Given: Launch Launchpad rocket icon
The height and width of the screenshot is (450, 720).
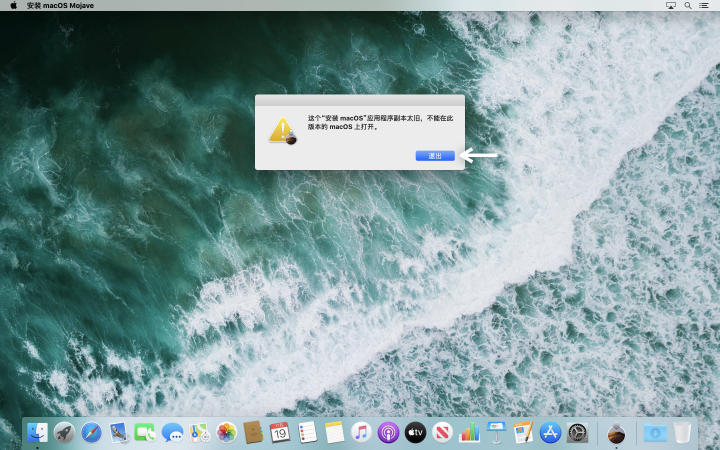Looking at the screenshot, I should 64,433.
